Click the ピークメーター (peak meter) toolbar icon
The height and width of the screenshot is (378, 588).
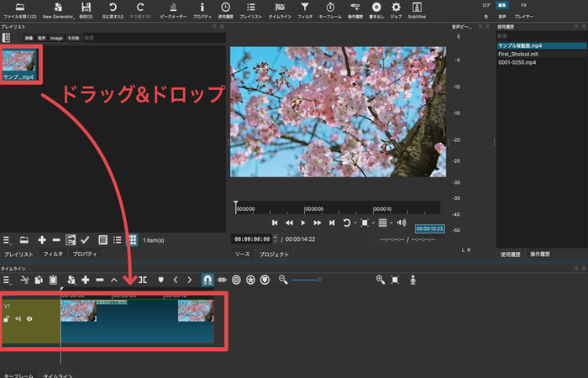(173, 8)
